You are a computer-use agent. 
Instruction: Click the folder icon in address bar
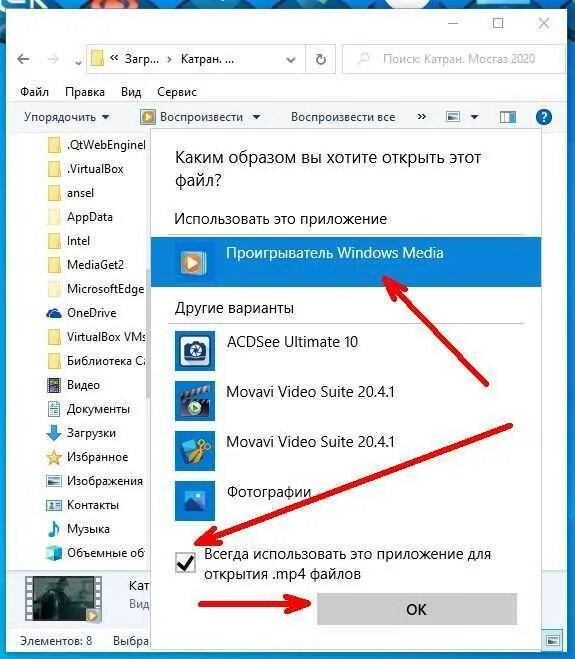click(x=97, y=59)
